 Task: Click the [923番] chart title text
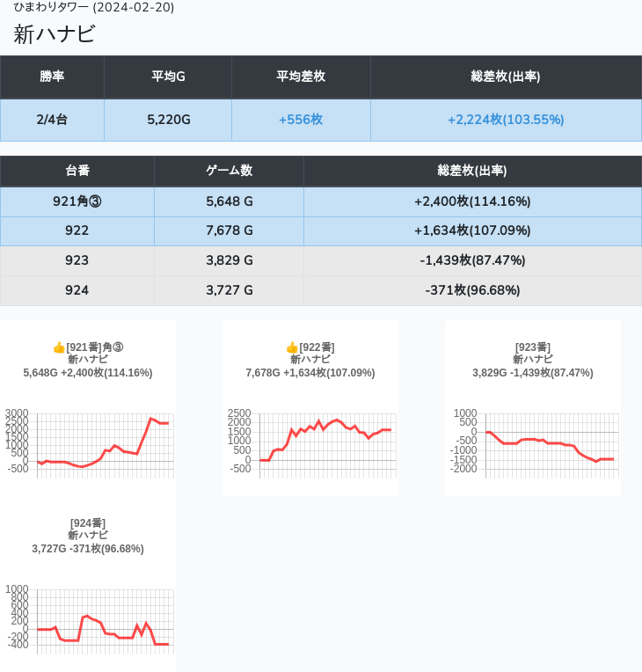(533, 347)
